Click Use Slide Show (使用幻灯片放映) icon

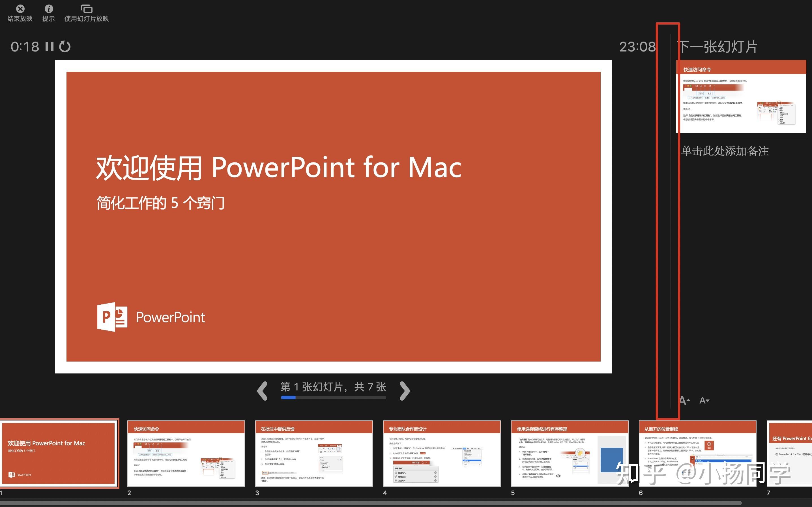click(x=87, y=9)
